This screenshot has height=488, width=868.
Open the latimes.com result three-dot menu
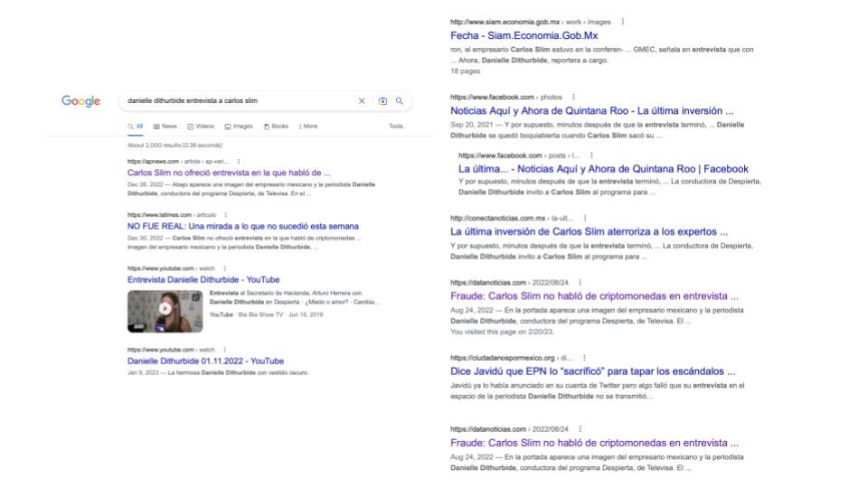(x=225, y=215)
